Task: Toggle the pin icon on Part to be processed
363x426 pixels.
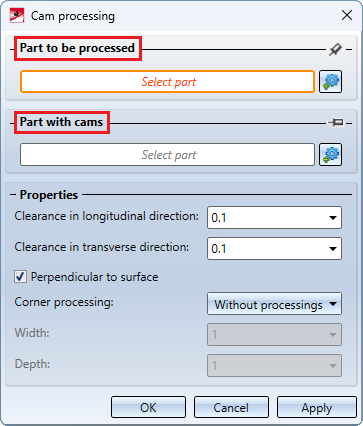Action: pos(335,50)
